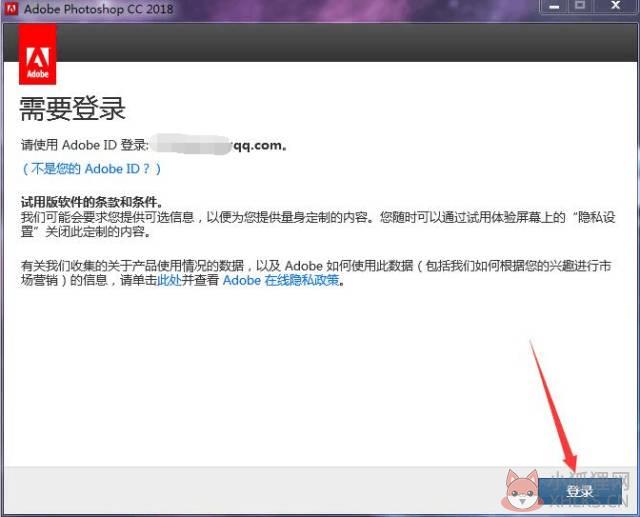Viewport: 640px width, 517px height.
Task: Open the Adobe 在线隐私政策 link
Action: (x=281, y=280)
